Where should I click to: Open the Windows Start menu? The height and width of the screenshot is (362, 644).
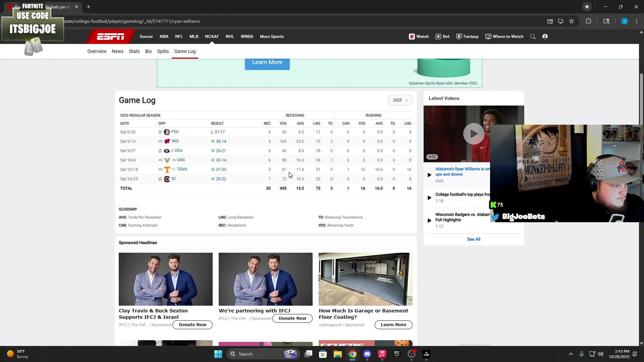[x=218, y=354]
